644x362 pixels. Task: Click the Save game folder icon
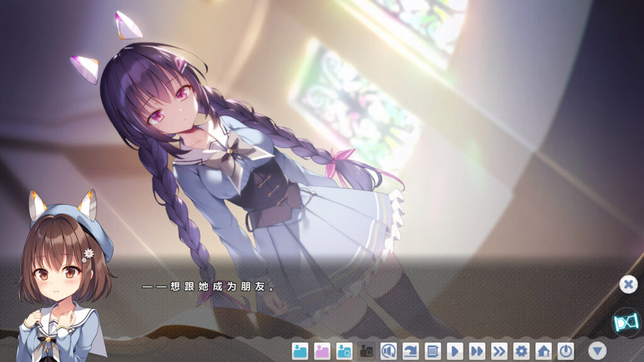[300, 351]
